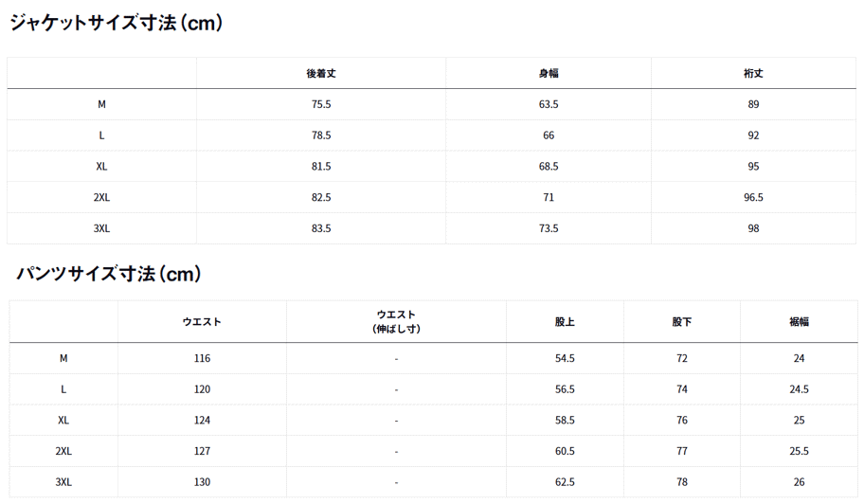Click the 77 inseam value cell
864x504 pixels.
click(x=682, y=451)
